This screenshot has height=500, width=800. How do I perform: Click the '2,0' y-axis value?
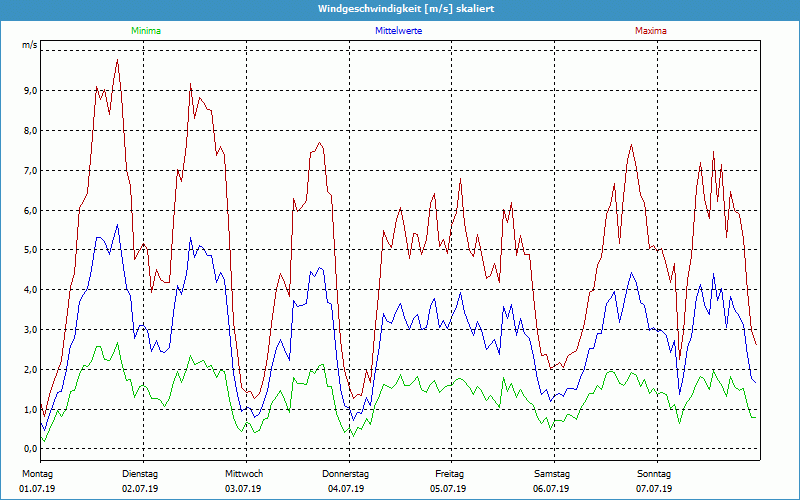[30, 369]
